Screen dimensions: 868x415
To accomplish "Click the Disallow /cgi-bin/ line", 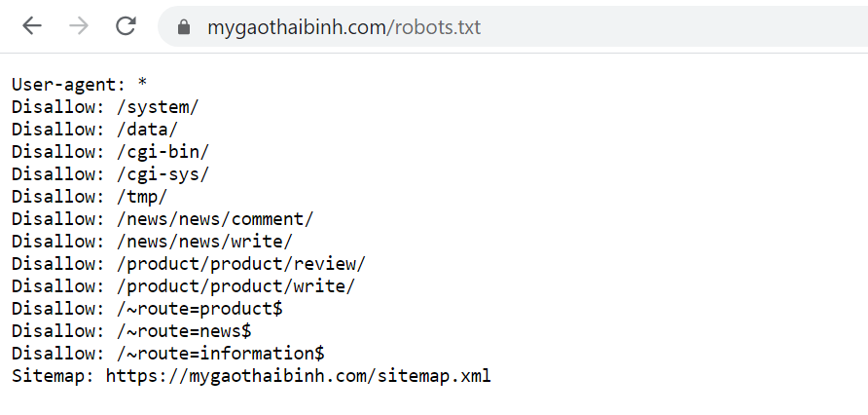I will [110, 152].
